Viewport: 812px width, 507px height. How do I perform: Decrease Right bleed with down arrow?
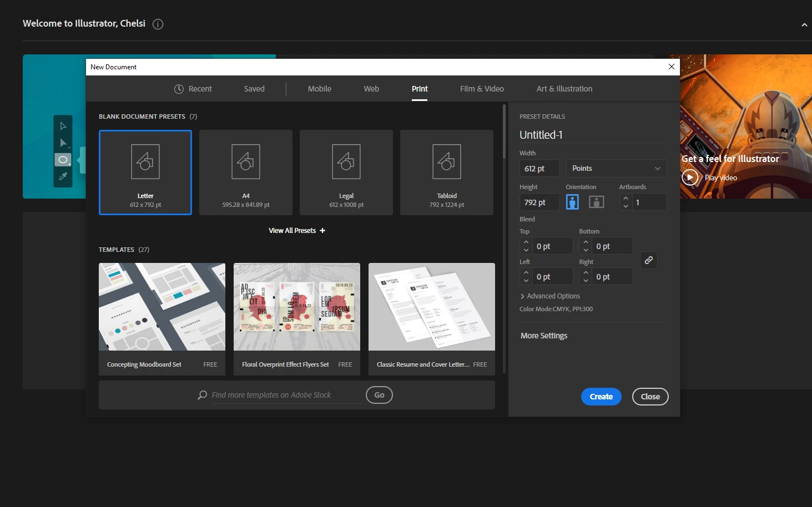pyautogui.click(x=586, y=281)
